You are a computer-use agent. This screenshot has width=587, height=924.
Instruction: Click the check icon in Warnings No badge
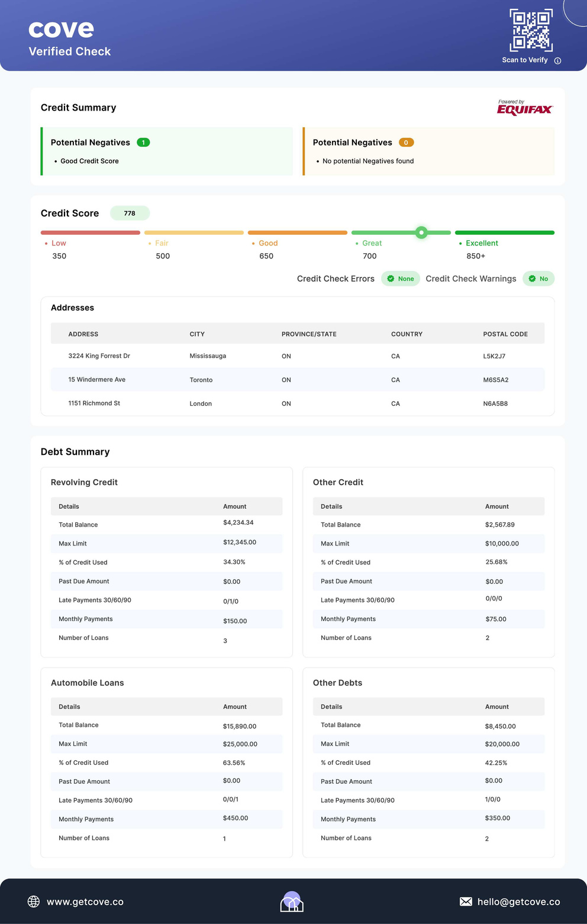pyautogui.click(x=532, y=279)
